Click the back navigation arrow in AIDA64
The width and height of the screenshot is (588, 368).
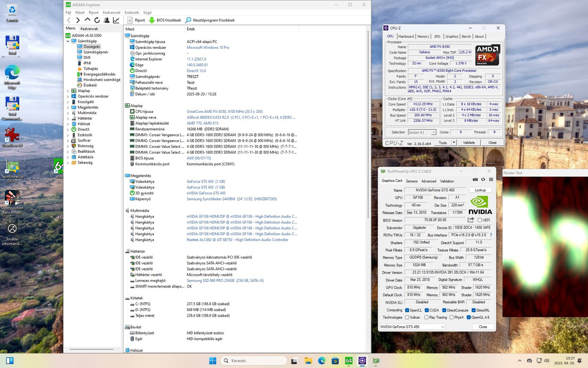69,20
